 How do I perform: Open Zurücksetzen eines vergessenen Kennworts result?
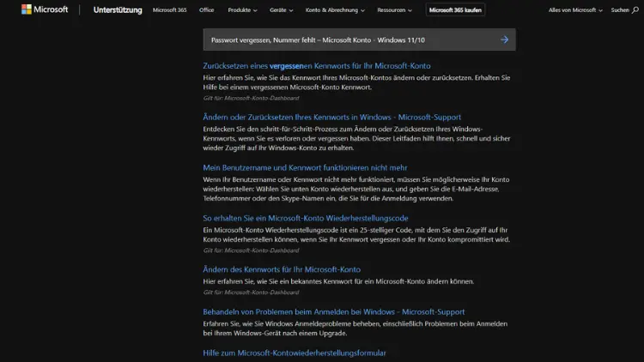click(x=317, y=66)
